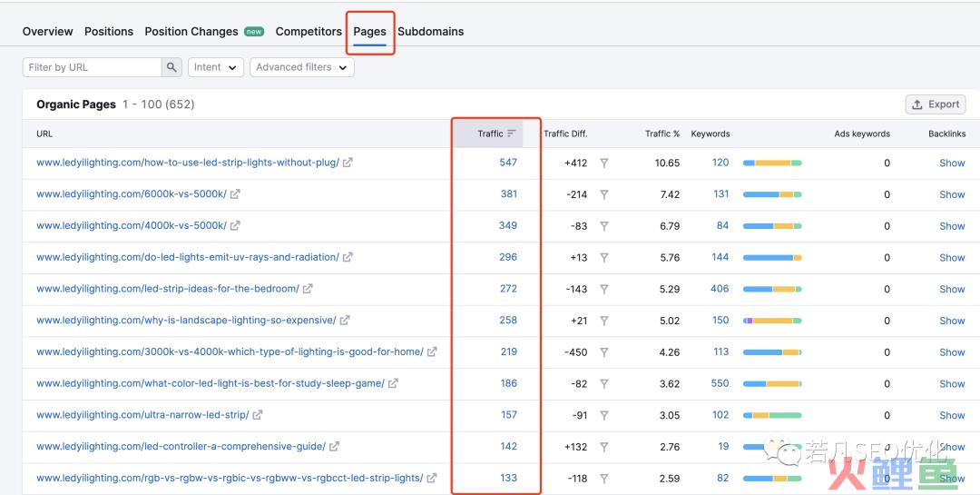The image size is (980, 495).
Task: Open external link icon for 6000k-vs-5000k page
Action: (x=235, y=194)
